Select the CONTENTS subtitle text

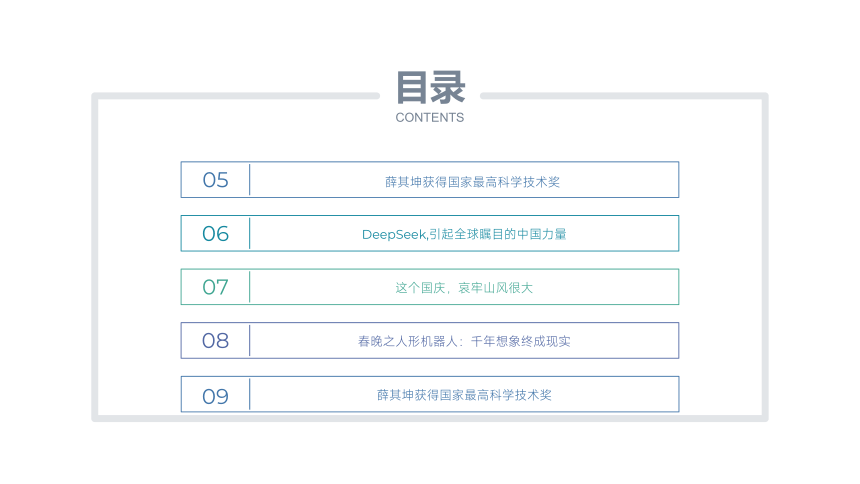pos(429,117)
